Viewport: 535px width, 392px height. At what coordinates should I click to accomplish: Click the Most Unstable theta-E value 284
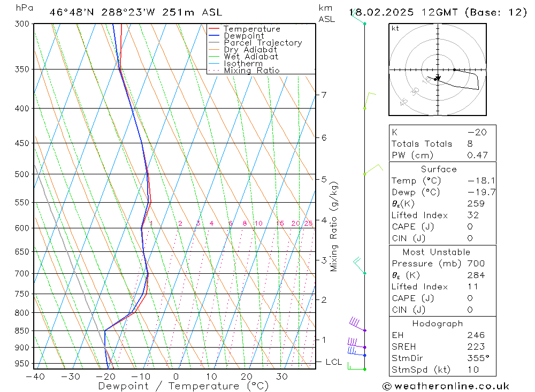[476, 275]
